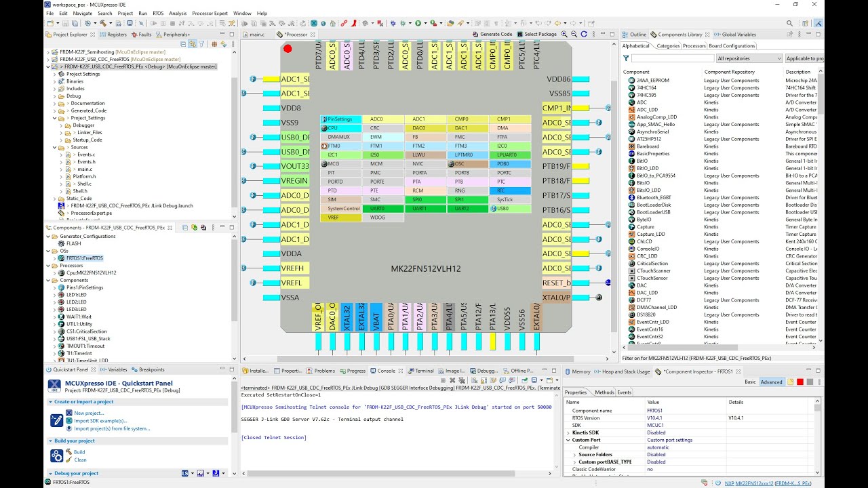This screenshot has height=488, width=868.
Task: Click the Generate Code toolbar icon
Action: coord(475,34)
